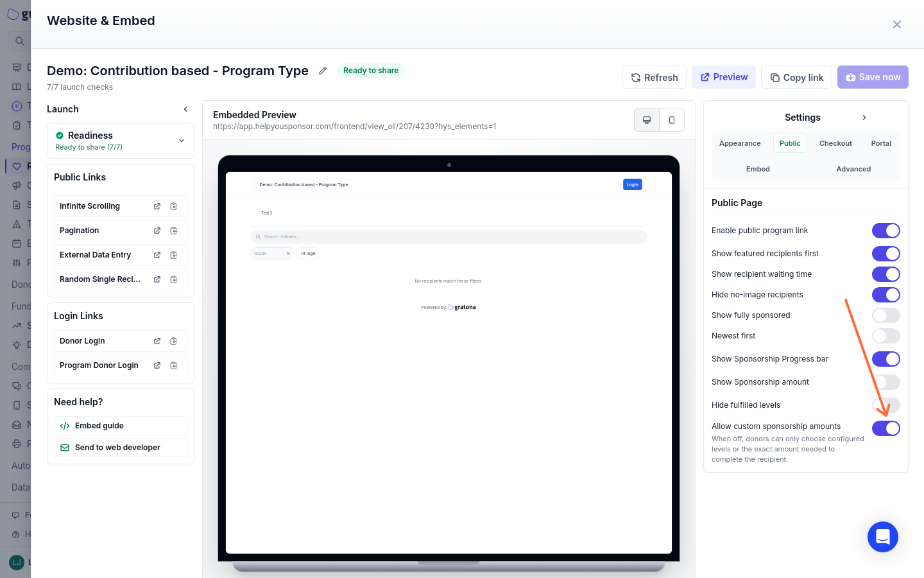Open Random Single Recipient link externally
The width and height of the screenshot is (924, 578).
point(157,279)
